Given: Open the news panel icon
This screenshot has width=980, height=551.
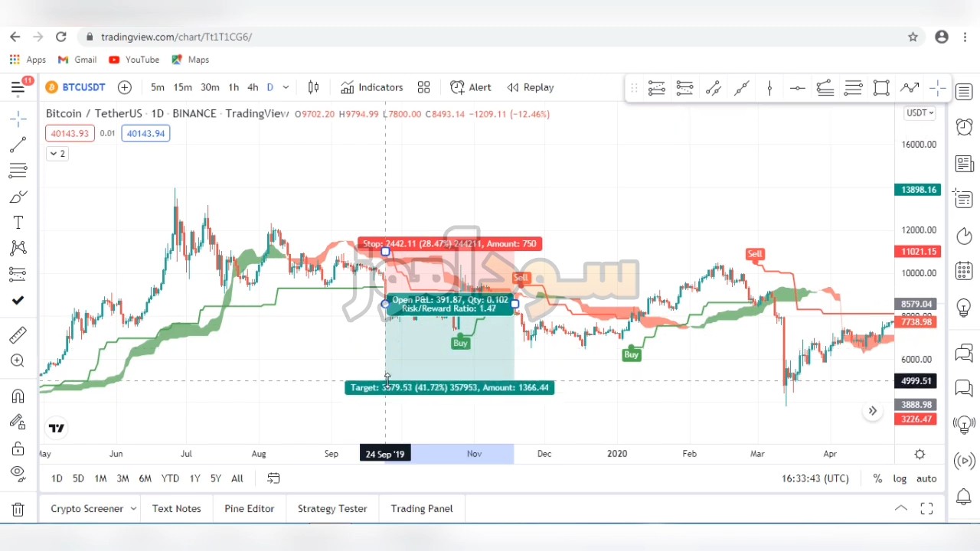Looking at the screenshot, I should tap(964, 163).
